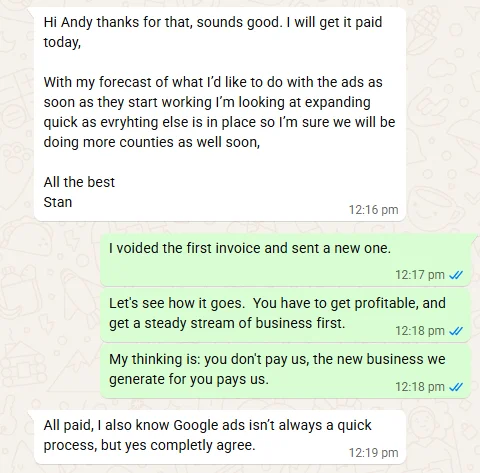Click the 12:16 pm timestamp
Screen dimensions: 480x473
click(373, 210)
